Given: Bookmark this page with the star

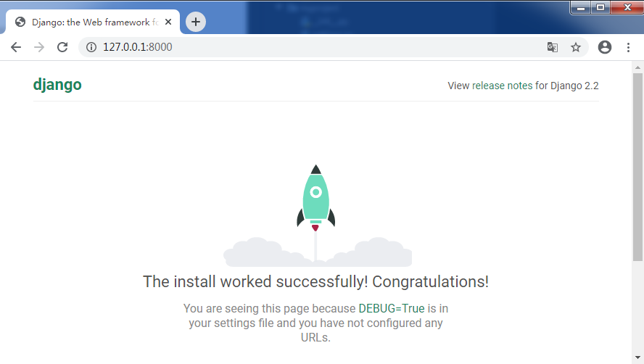Looking at the screenshot, I should [x=576, y=47].
